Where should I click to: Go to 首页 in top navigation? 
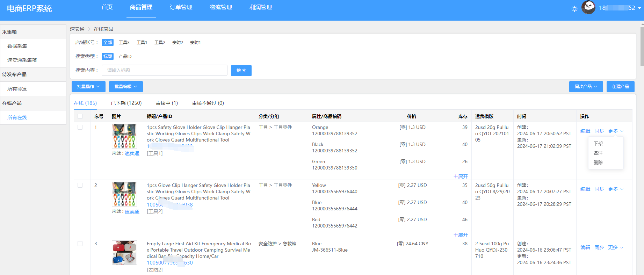click(x=107, y=7)
